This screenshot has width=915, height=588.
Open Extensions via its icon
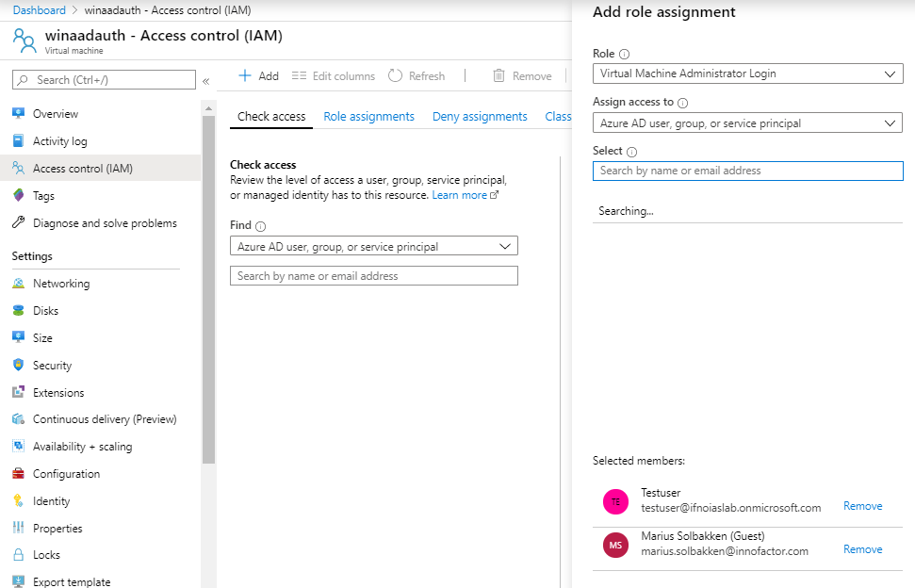[x=18, y=393]
